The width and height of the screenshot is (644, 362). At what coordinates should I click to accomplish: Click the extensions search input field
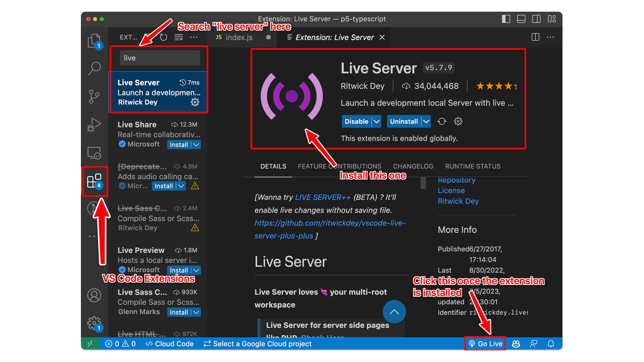(160, 58)
